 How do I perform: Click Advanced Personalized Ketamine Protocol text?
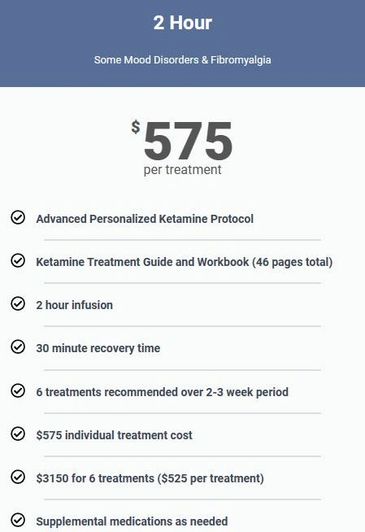pos(145,219)
